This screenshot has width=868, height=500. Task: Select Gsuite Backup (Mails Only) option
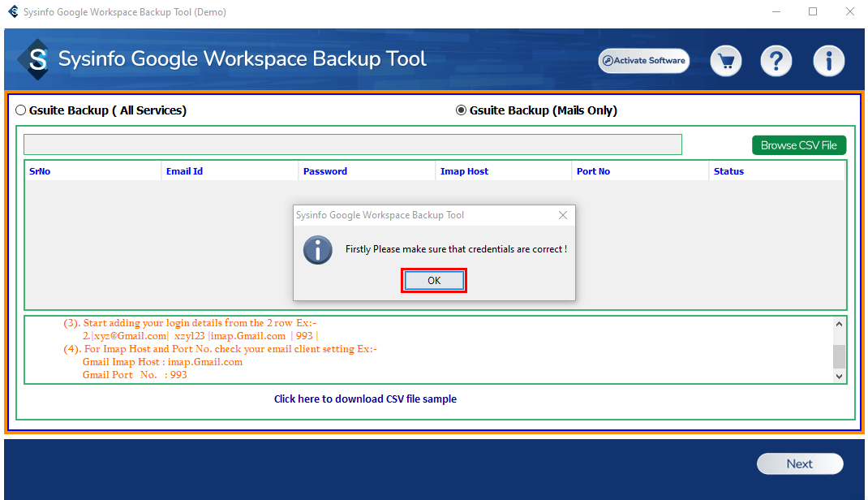[462, 111]
